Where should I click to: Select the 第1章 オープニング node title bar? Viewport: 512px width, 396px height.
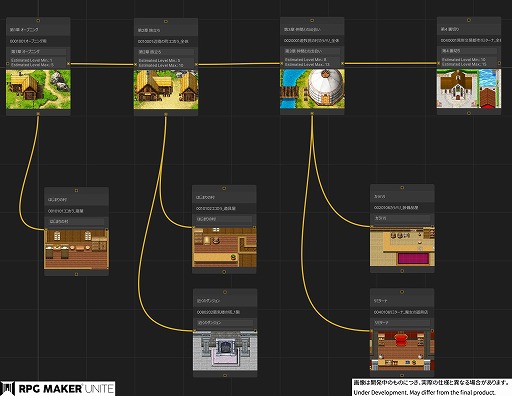[x=38, y=30]
